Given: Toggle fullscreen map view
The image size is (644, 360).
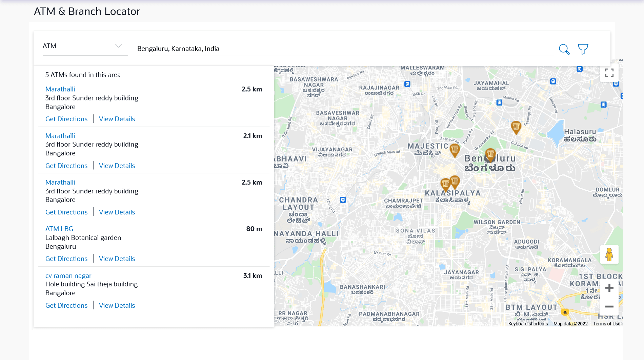Looking at the screenshot, I should click(x=609, y=73).
